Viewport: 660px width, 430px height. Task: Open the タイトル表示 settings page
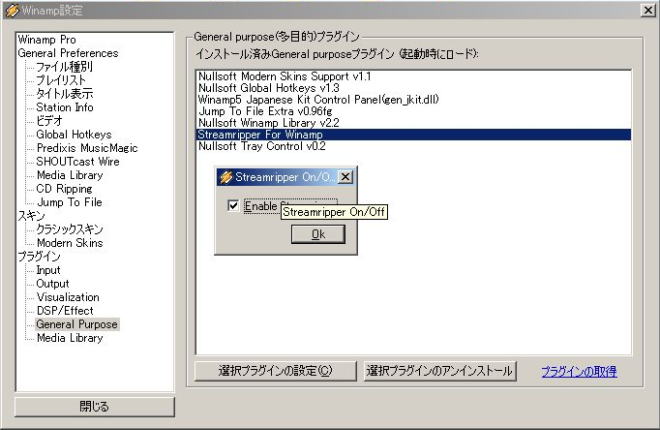tap(64, 93)
